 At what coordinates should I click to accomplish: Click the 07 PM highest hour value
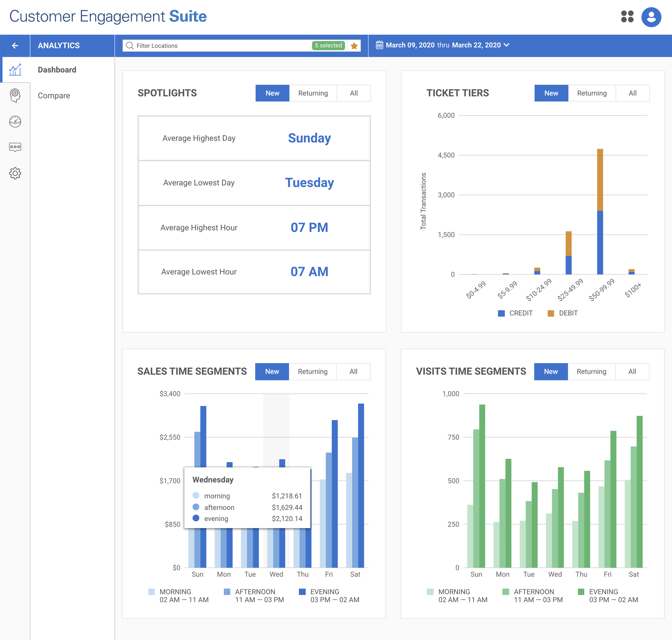point(309,228)
